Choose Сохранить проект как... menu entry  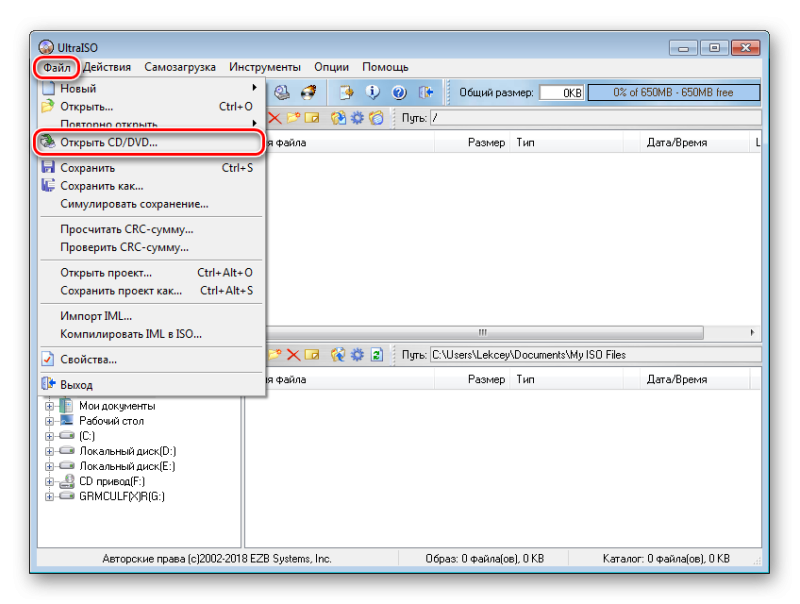[151, 291]
